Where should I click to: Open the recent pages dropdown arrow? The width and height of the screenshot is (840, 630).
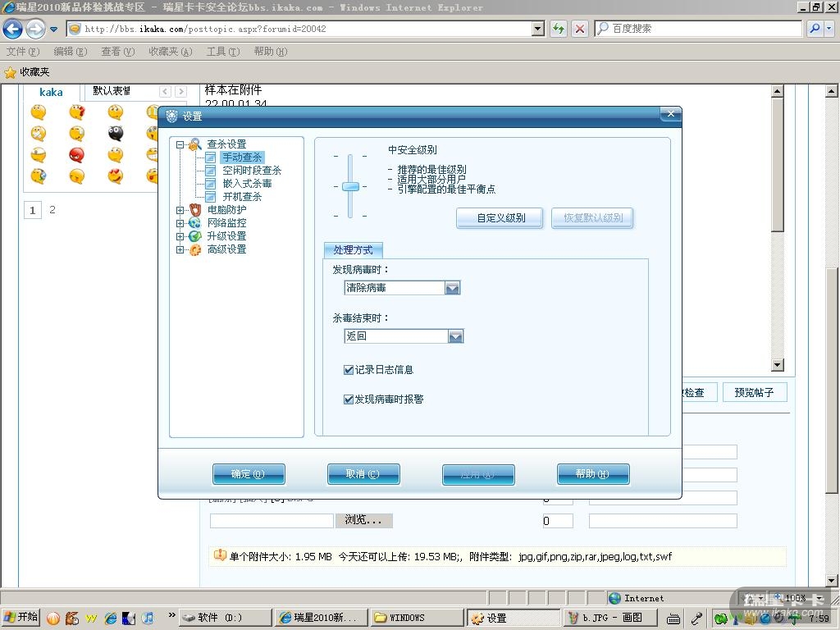53,29
